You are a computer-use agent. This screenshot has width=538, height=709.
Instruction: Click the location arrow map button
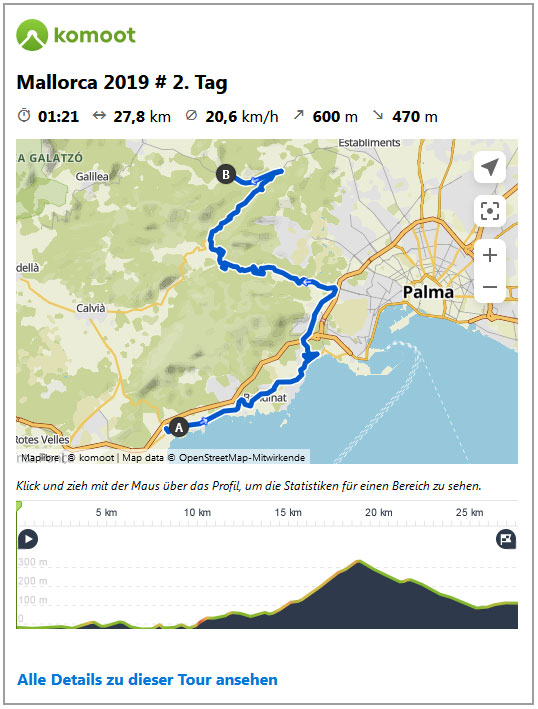pos(490,167)
